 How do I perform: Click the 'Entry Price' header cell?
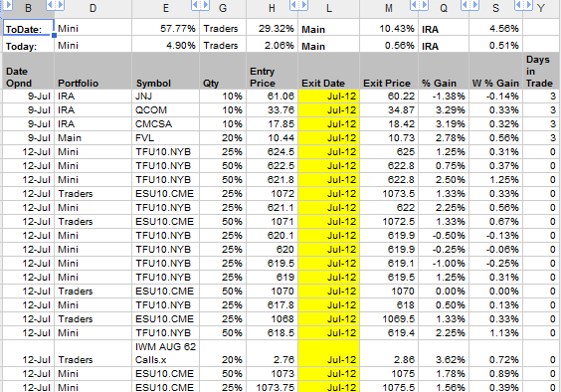[272, 71]
